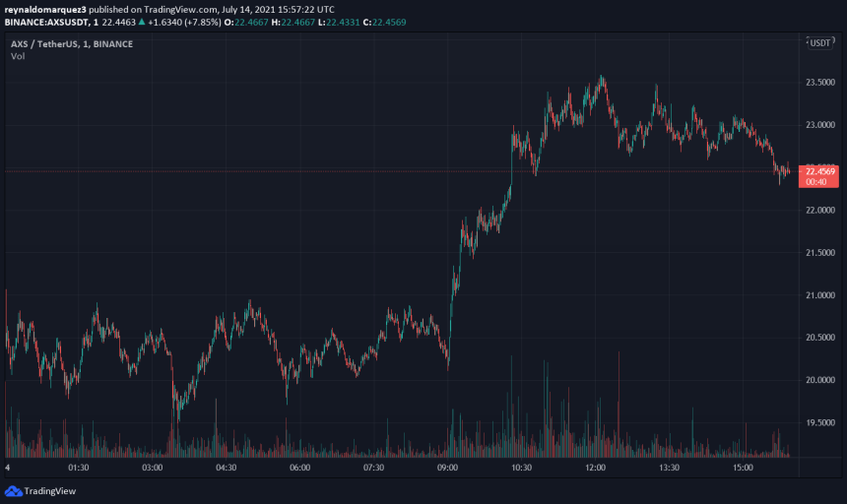Click the 21.0000 price axis label
Viewport: 847px width, 504px height.
click(x=820, y=295)
